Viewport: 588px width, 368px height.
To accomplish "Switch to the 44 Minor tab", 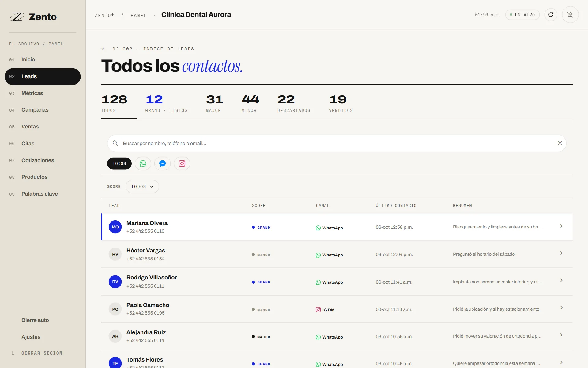I will pos(250,103).
